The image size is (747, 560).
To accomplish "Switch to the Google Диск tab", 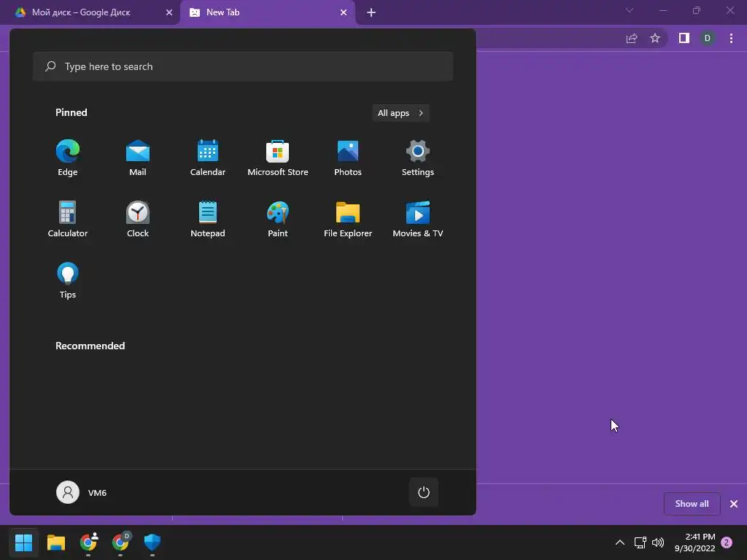I will (x=81, y=12).
